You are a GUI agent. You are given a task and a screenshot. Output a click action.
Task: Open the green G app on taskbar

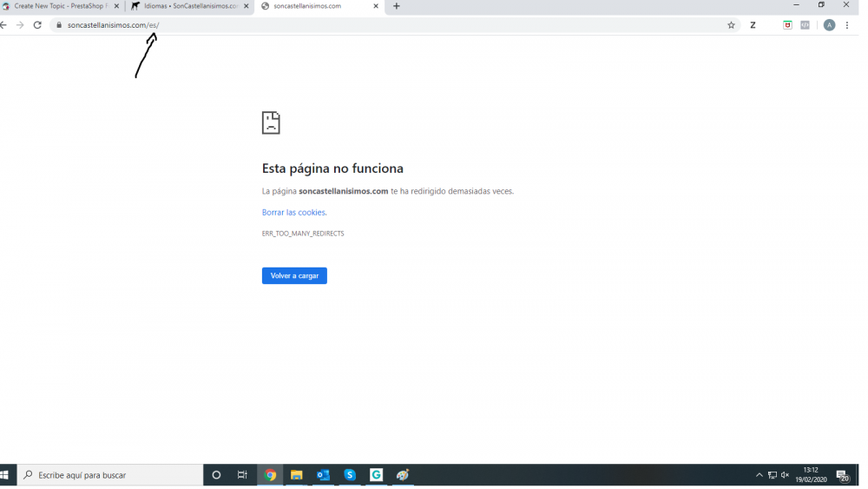click(377, 475)
